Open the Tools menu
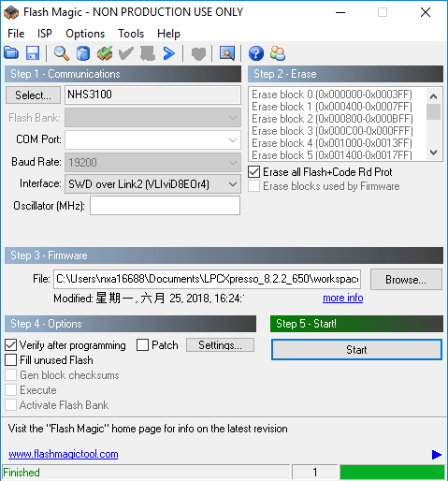This screenshot has height=481, width=448. pyautogui.click(x=131, y=34)
